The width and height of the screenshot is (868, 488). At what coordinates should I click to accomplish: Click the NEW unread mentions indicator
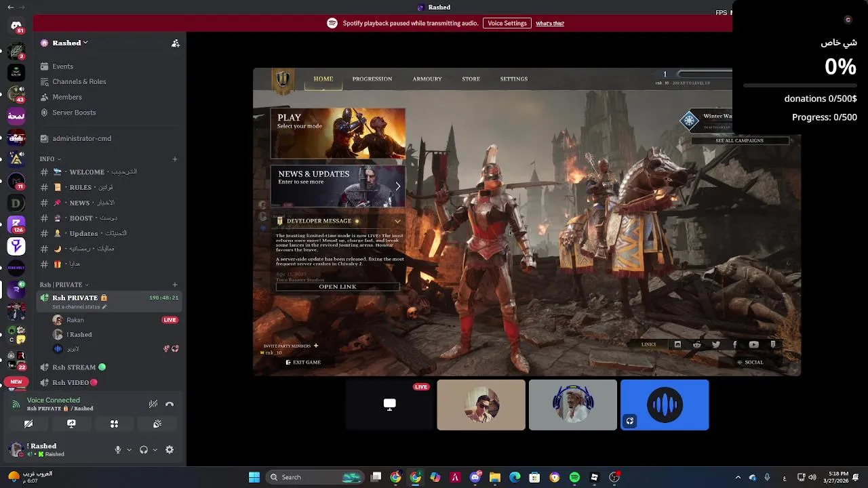[16, 382]
